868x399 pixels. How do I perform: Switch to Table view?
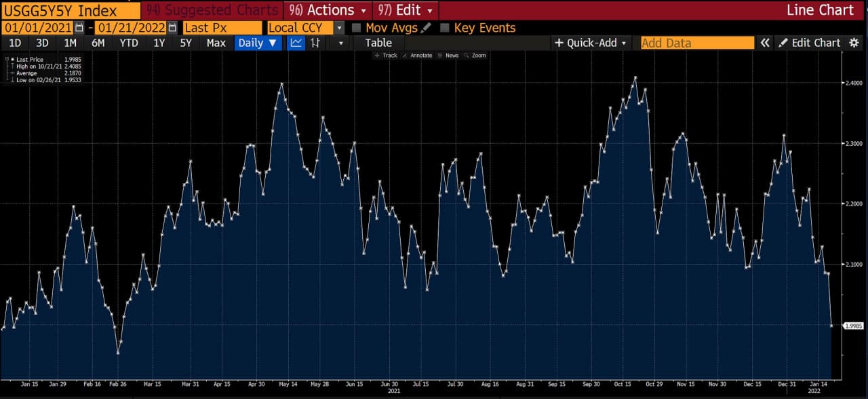(x=378, y=43)
